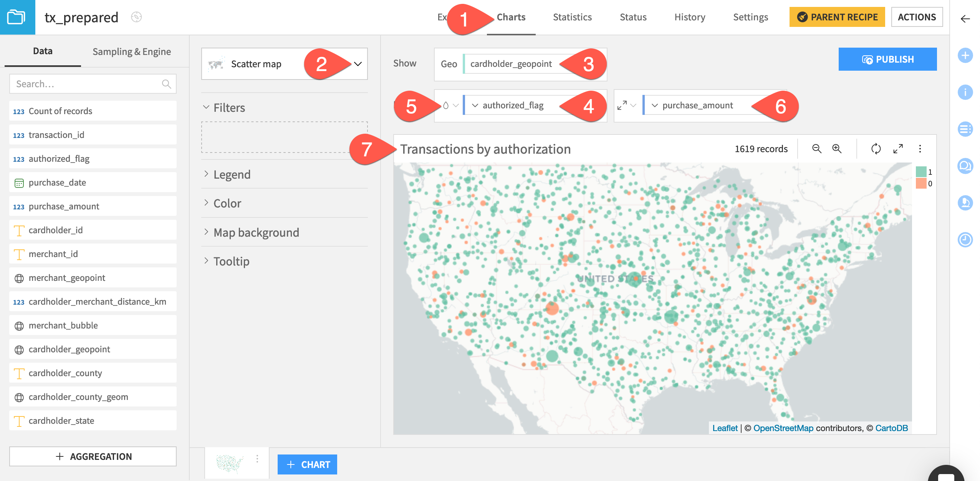
Task: Switch to the Statistics tab
Action: pos(572,17)
